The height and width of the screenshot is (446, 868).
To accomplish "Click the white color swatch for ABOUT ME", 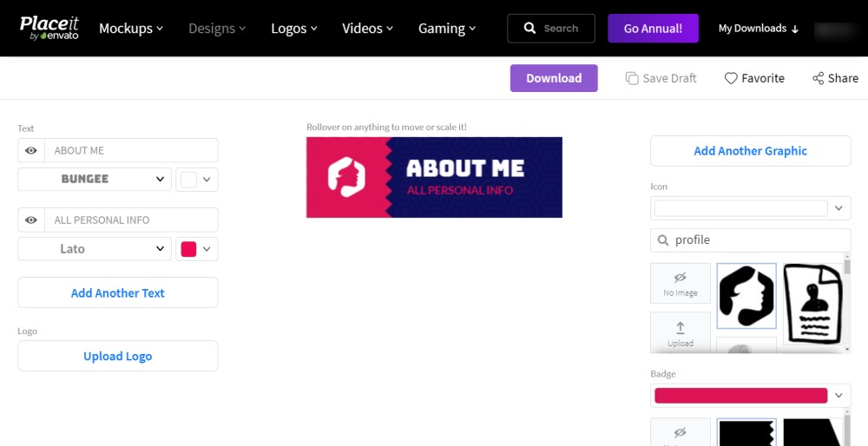I will pos(188,180).
